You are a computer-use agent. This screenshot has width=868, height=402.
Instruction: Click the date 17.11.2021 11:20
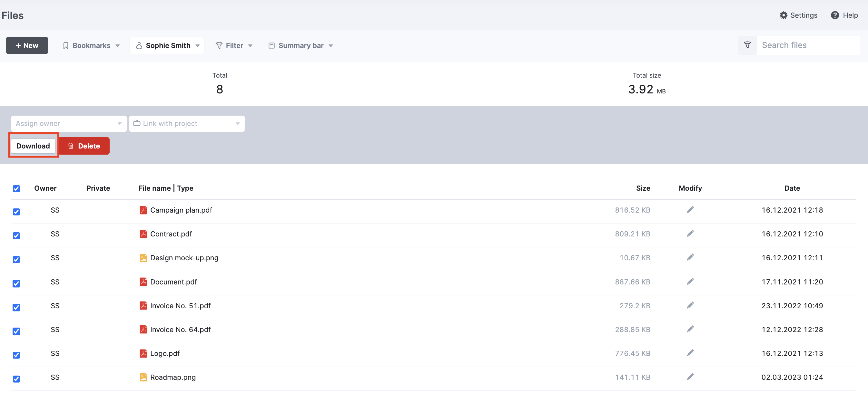click(x=792, y=282)
